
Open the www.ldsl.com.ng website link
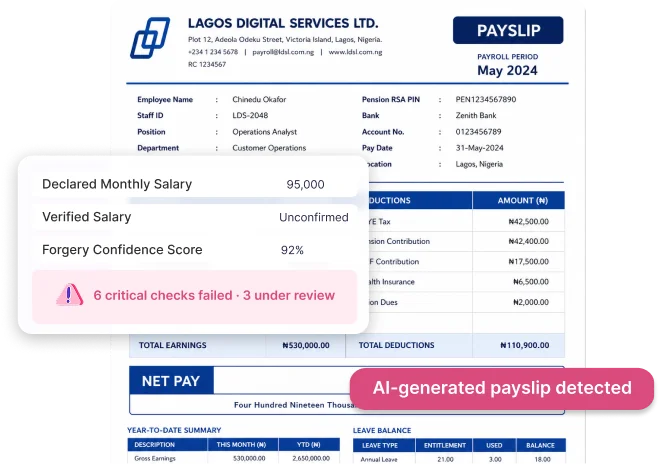point(355,52)
